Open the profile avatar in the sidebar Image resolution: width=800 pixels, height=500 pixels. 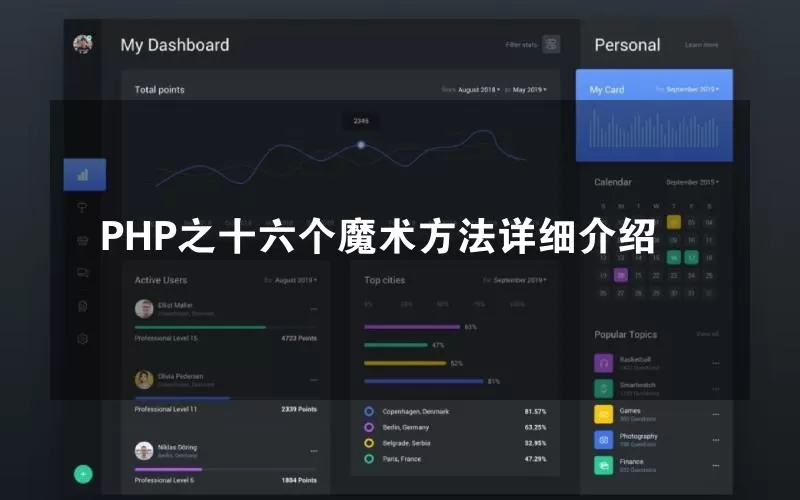coord(83,44)
